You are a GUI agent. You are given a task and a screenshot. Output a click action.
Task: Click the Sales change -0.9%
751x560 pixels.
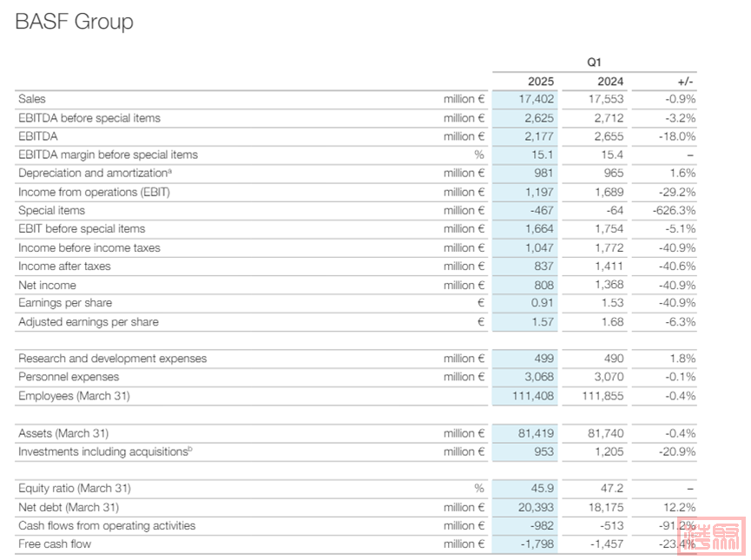[680, 99]
